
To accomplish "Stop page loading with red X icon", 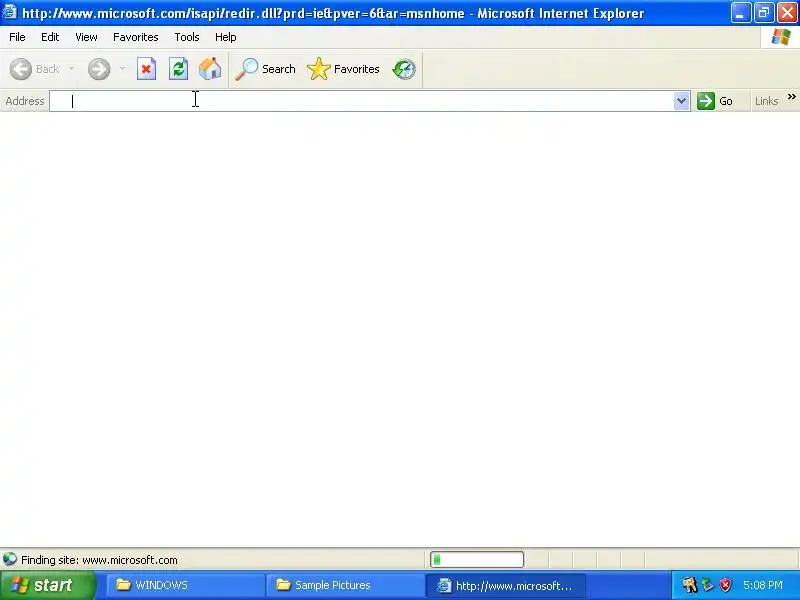I will pos(146,69).
